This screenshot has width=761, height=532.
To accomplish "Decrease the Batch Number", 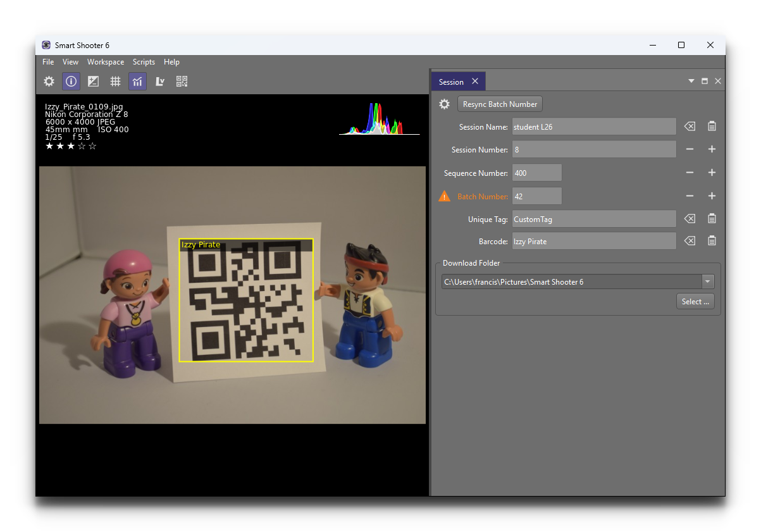I will (x=690, y=196).
